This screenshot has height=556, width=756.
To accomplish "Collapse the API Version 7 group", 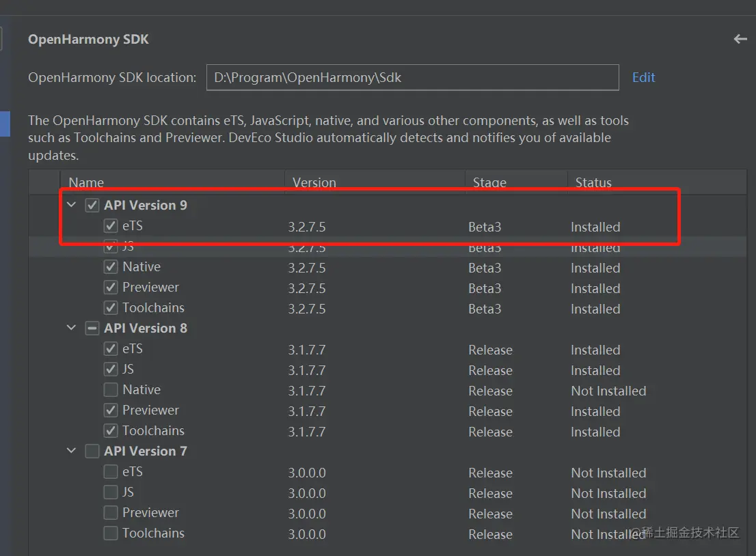I will coord(71,451).
